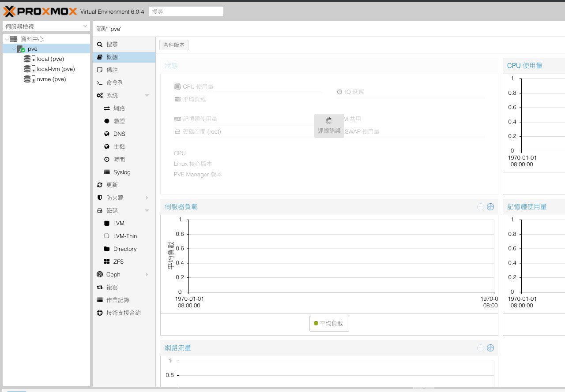Zoom in the 伺服器負載 chart
Image resolution: width=565 pixels, height=392 pixels.
click(490, 207)
